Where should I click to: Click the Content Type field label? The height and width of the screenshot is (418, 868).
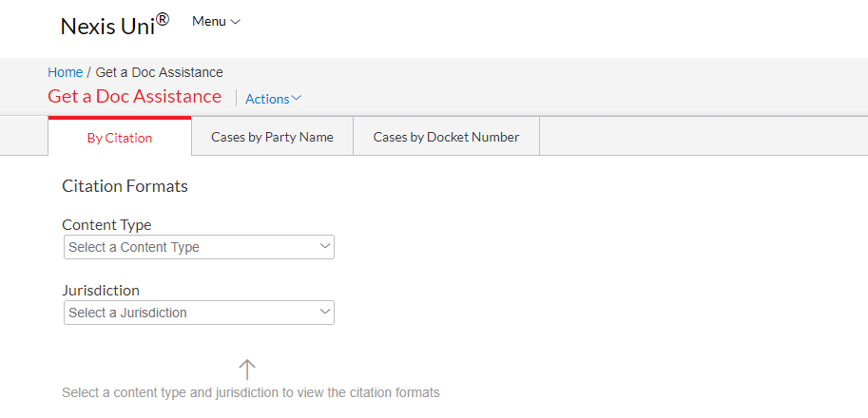[x=106, y=225]
